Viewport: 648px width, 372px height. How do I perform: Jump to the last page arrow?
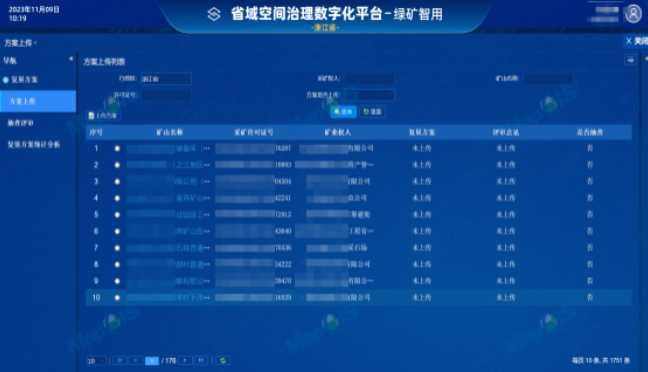[201, 360]
